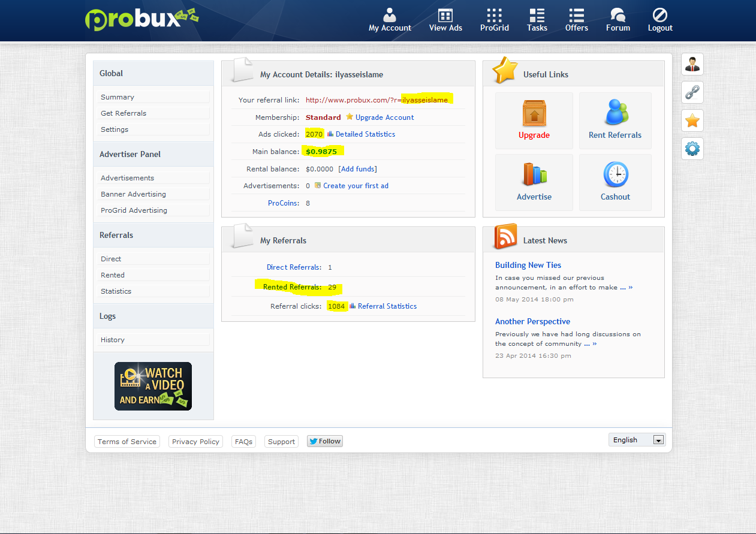The height and width of the screenshot is (534, 756).
Task: Read the Building New Ties news
Action: click(x=528, y=265)
